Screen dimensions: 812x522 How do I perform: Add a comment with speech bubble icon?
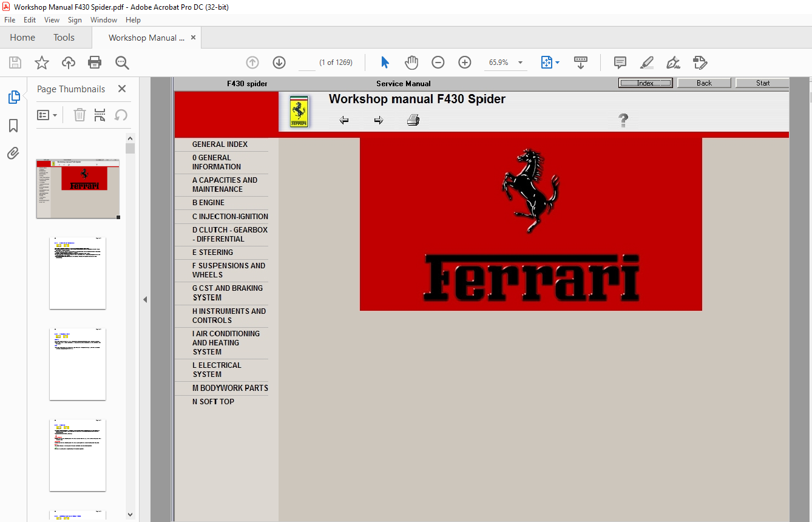coord(620,63)
